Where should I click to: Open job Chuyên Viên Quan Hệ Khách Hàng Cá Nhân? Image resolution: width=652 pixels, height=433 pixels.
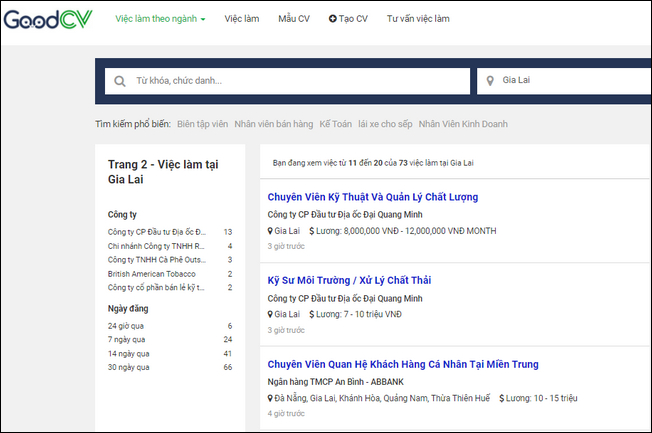tap(403, 364)
